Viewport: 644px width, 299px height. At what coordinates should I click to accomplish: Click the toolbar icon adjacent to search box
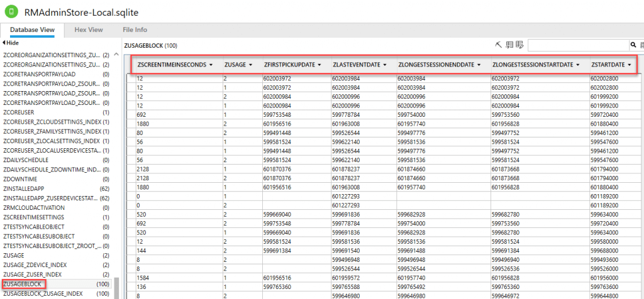click(519, 45)
